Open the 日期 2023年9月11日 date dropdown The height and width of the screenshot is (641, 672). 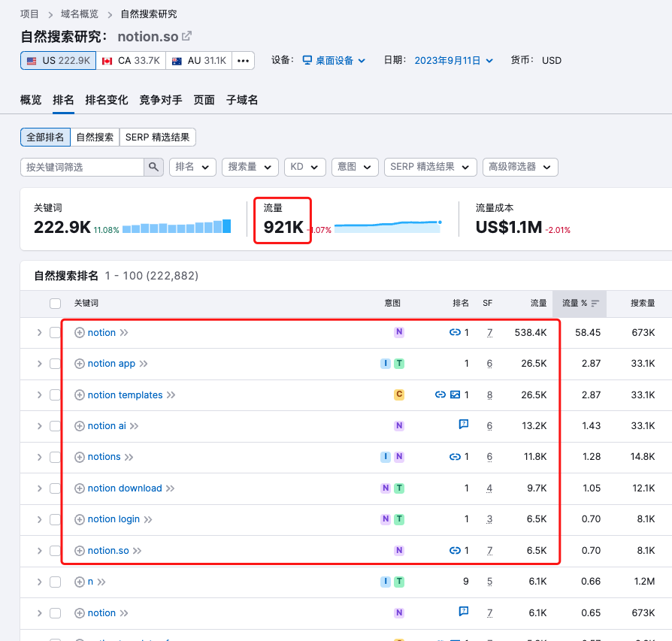453,61
